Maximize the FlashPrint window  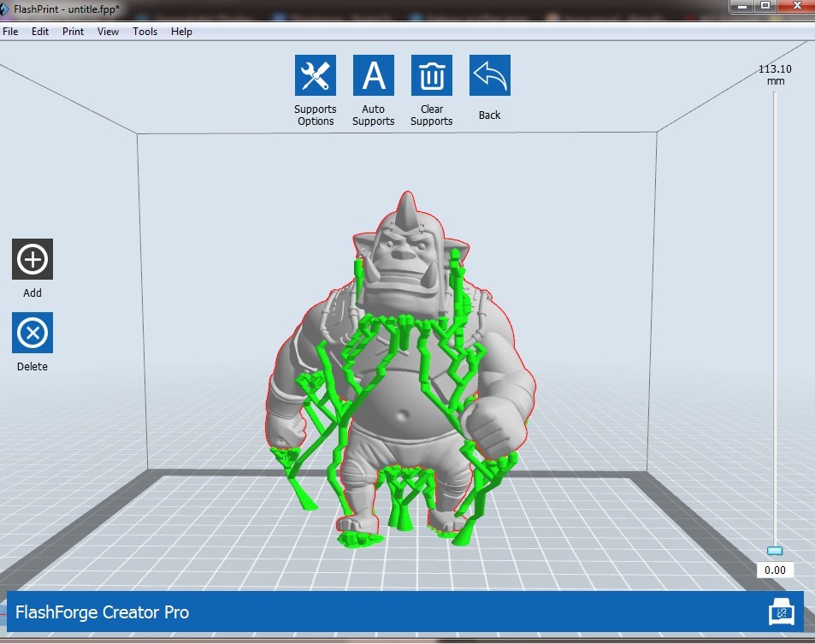point(765,6)
